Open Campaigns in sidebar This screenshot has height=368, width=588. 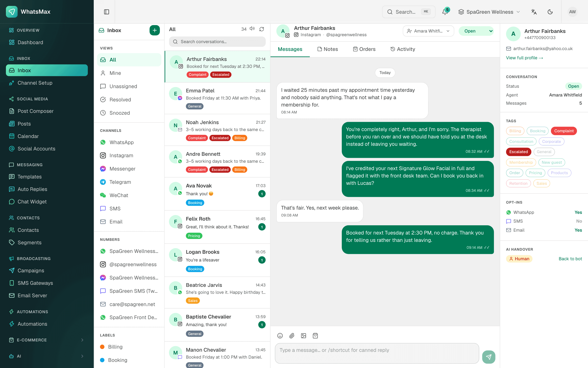click(x=47, y=270)
